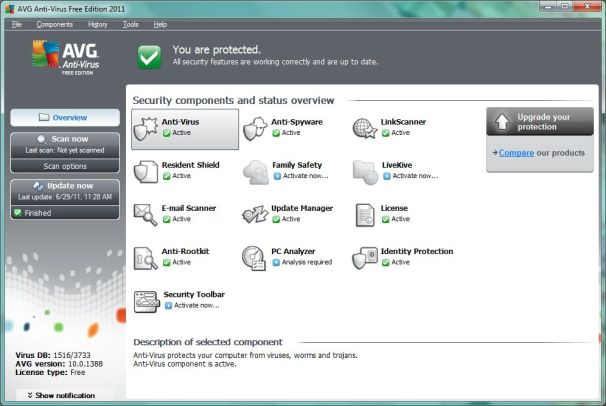Open the Anti-Rootkit icon
606x406 pixels.
point(145,258)
